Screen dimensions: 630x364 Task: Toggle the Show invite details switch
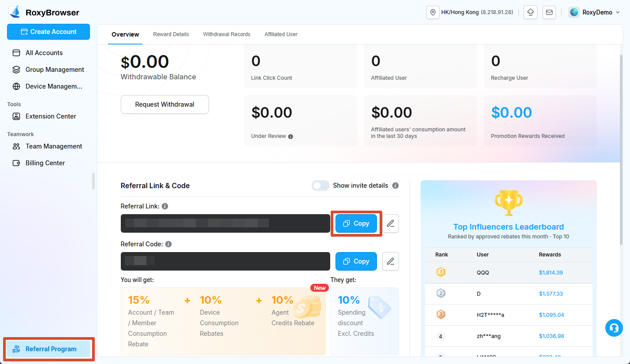[321, 186]
